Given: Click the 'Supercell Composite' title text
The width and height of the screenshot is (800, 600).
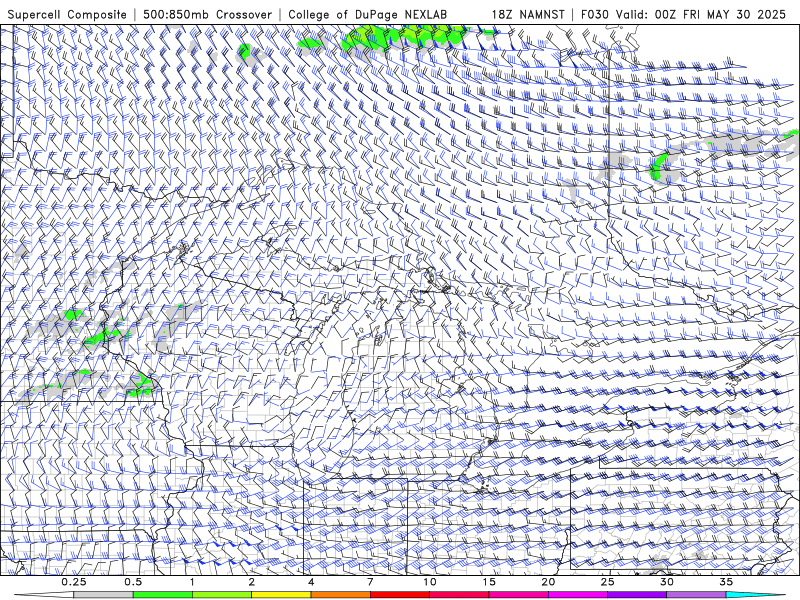Looking at the screenshot, I should tap(67, 14).
